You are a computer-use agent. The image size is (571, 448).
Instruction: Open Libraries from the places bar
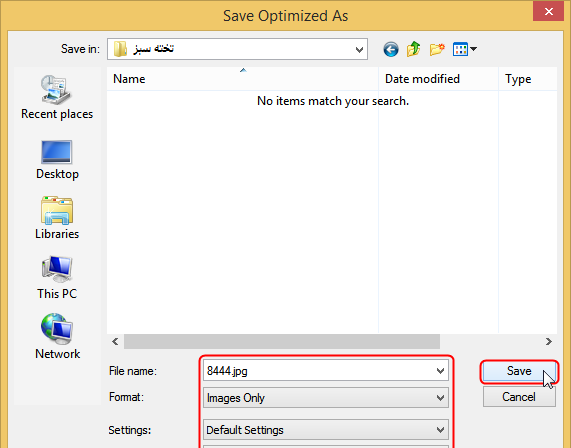pos(57,218)
